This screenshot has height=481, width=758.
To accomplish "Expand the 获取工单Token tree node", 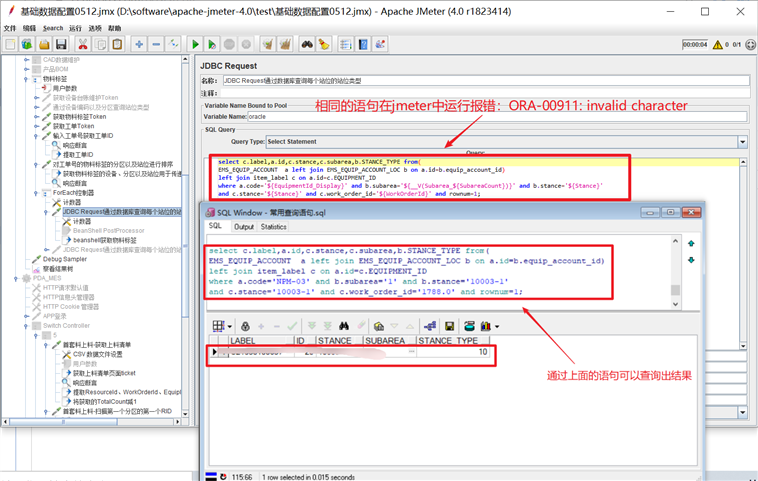I will coord(36,126).
